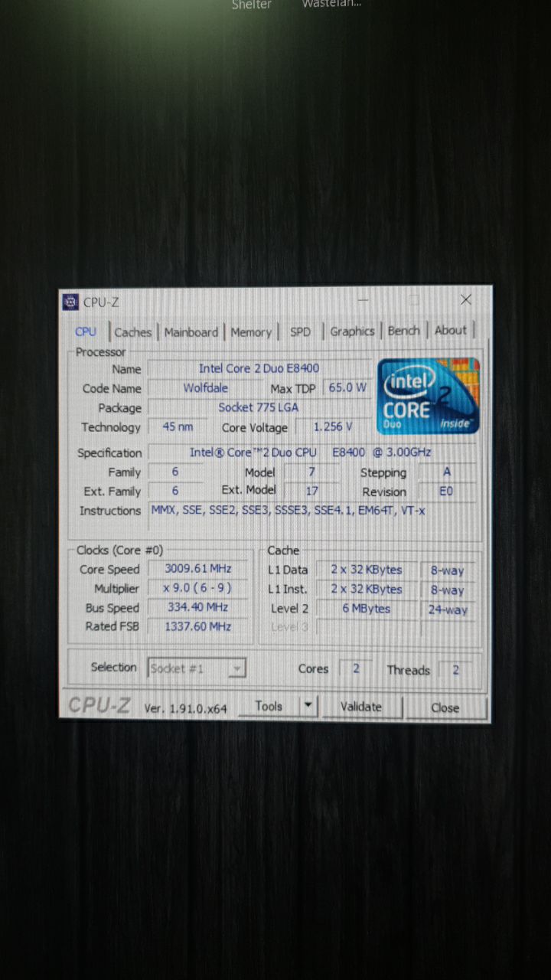The image size is (551, 980).
Task: Click the Code Name value Wolfdale
Action: point(205,388)
